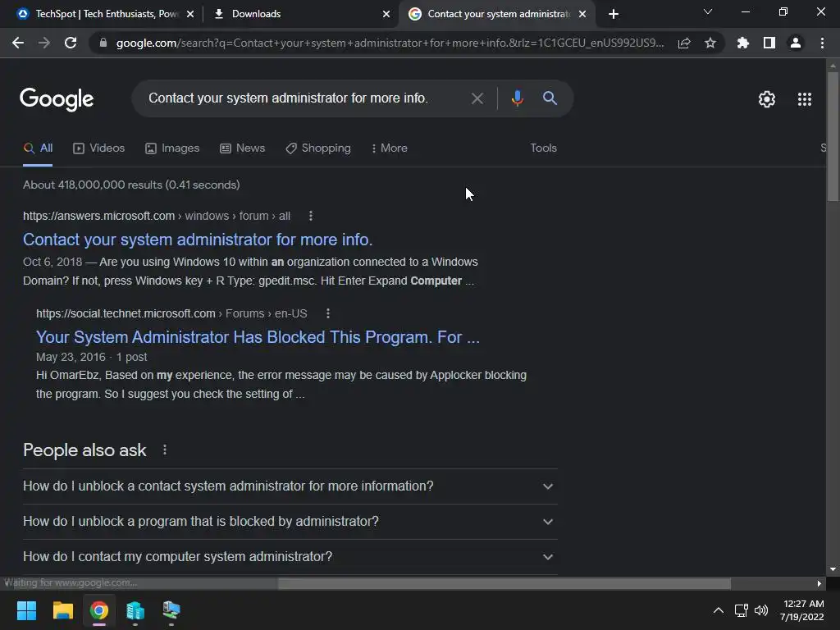Open Chrome extensions puzzle icon
Image resolution: width=840 pixels, height=630 pixels.
tap(743, 43)
